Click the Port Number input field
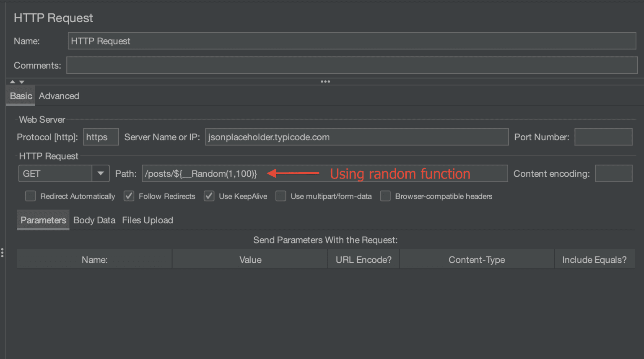Viewport: 644px width, 359px height. pos(603,137)
